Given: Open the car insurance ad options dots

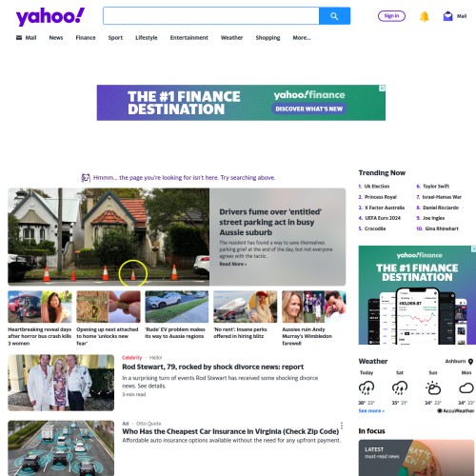Looking at the screenshot, I should click(x=342, y=426).
